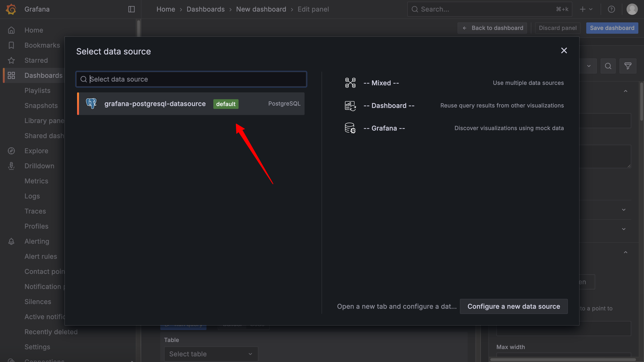Toggle the sidebar dock menu icon

pyautogui.click(x=132, y=9)
